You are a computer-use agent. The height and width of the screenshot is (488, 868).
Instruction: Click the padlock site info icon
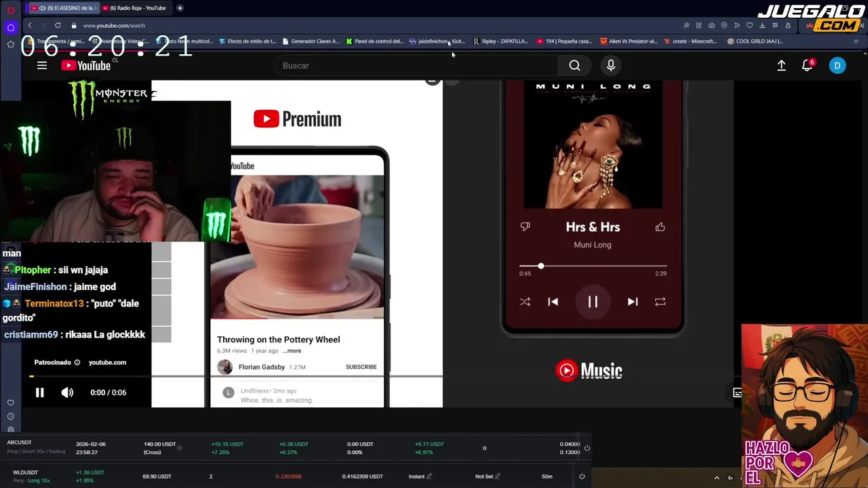(74, 25)
